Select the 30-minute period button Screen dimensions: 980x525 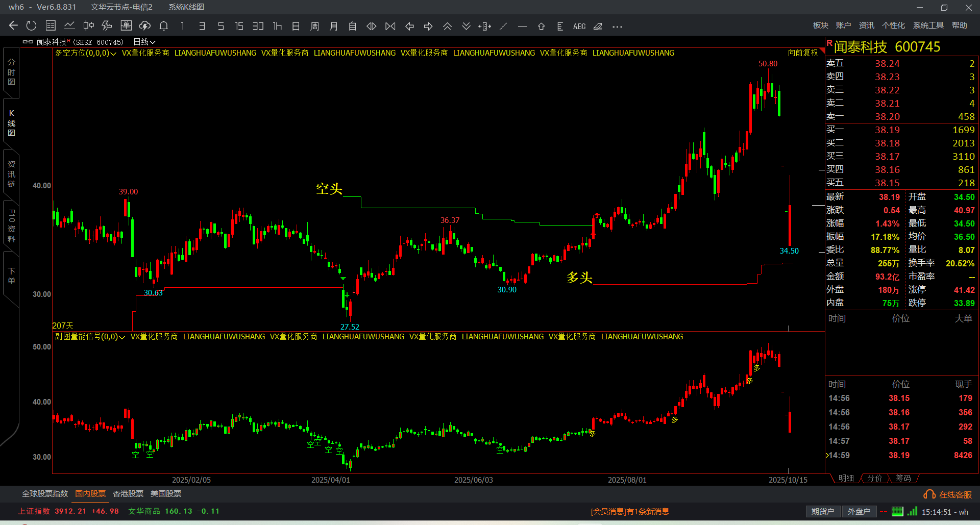(258, 26)
